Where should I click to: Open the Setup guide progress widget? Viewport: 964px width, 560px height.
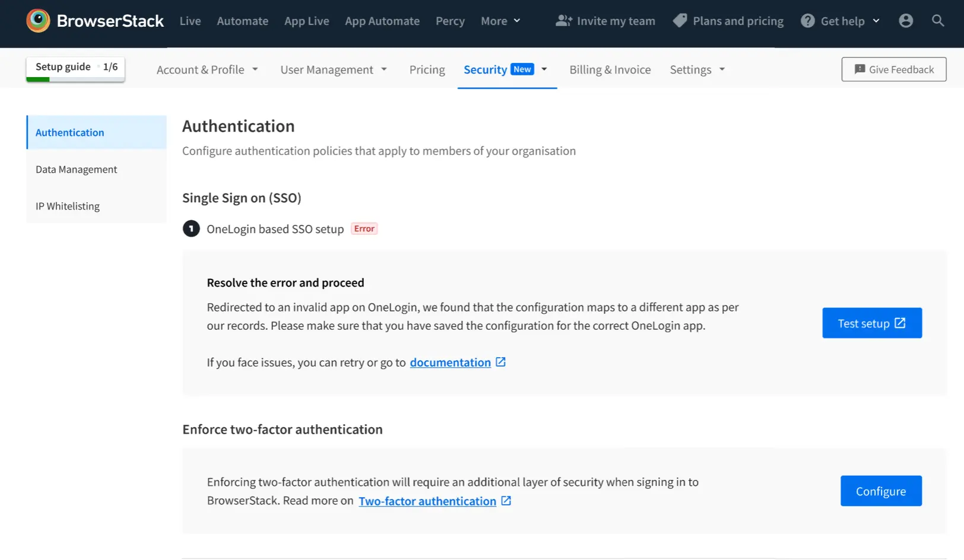tap(75, 68)
